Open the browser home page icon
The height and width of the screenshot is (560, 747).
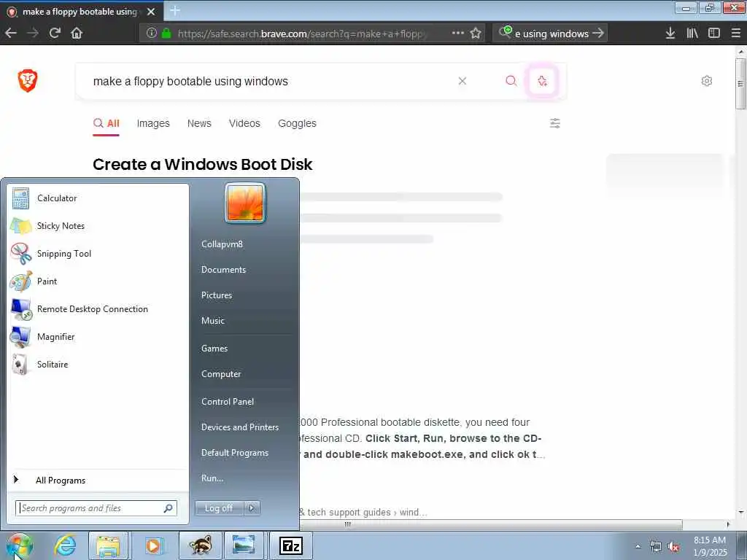tap(77, 33)
